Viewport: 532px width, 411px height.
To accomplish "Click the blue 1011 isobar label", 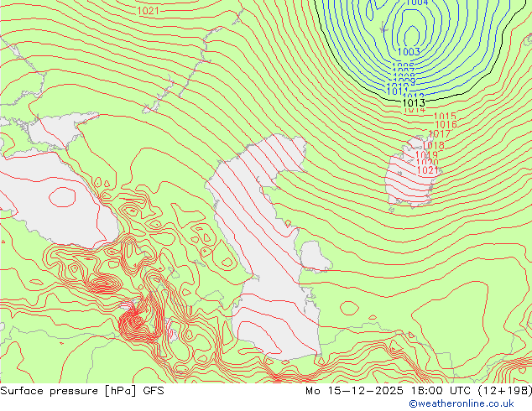I will [x=397, y=91].
